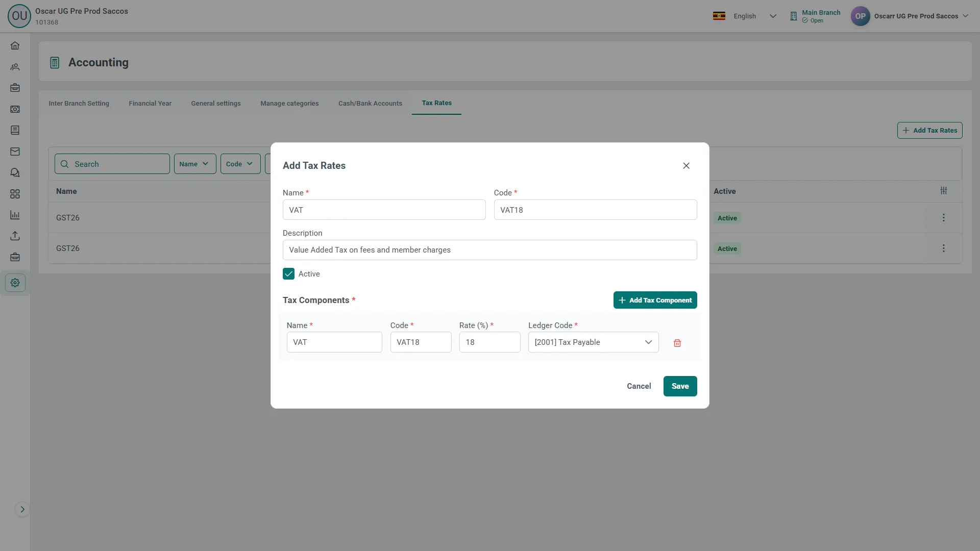Click the briefcase icon below Members
Viewport: 980px width, 551px height.
[x=15, y=88]
